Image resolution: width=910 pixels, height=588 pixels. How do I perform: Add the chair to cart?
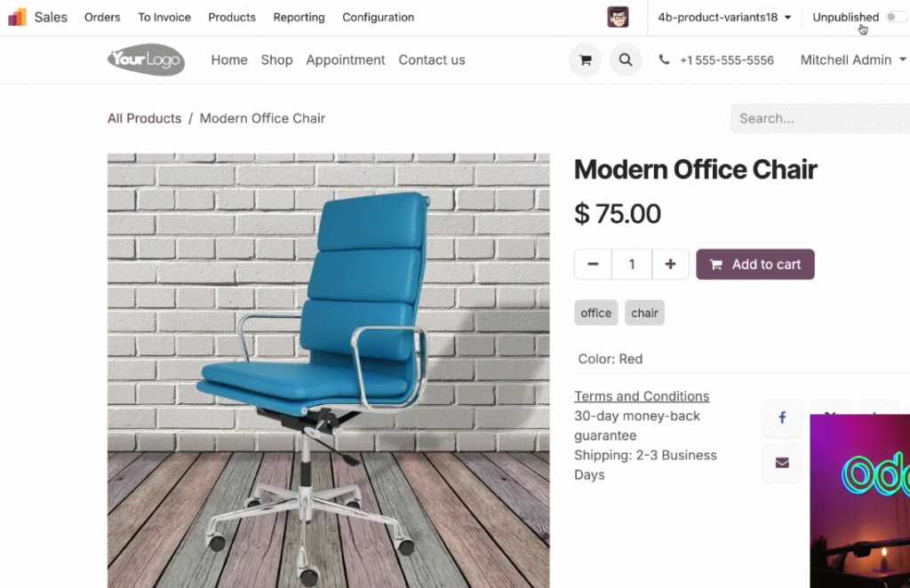pos(755,265)
